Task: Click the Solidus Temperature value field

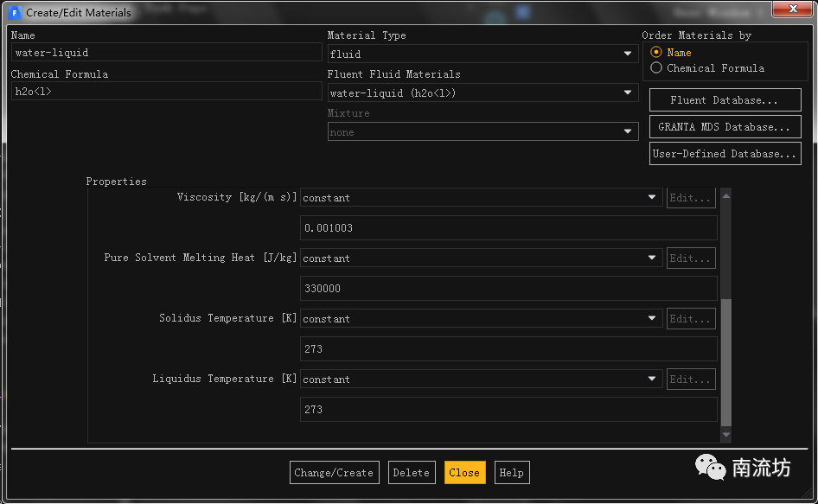Action: coord(508,349)
